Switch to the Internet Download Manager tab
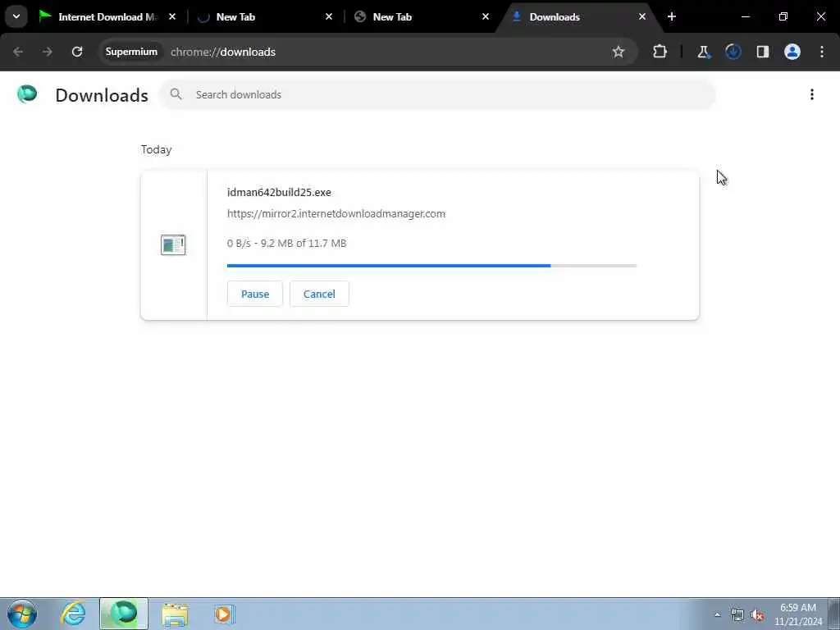The image size is (840, 630). coord(107,16)
